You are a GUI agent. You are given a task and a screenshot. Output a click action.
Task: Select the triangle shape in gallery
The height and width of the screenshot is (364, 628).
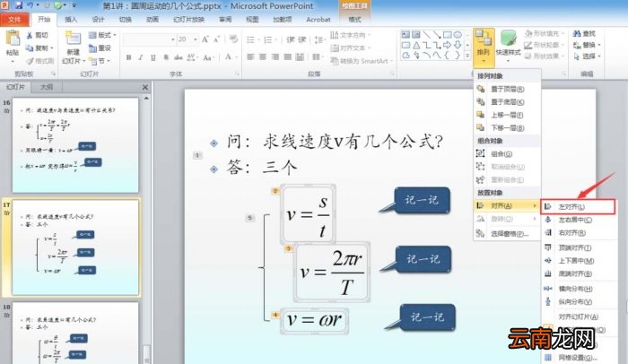(416, 45)
